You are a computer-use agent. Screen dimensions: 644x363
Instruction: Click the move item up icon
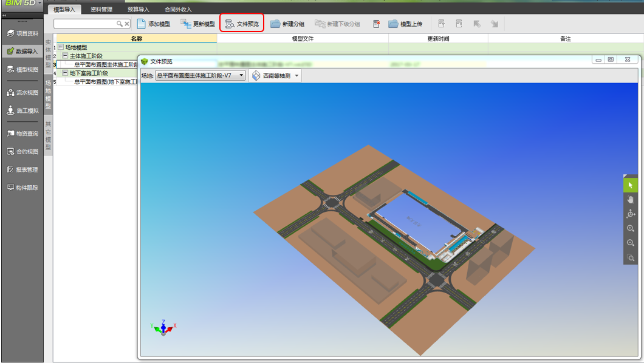coord(442,24)
